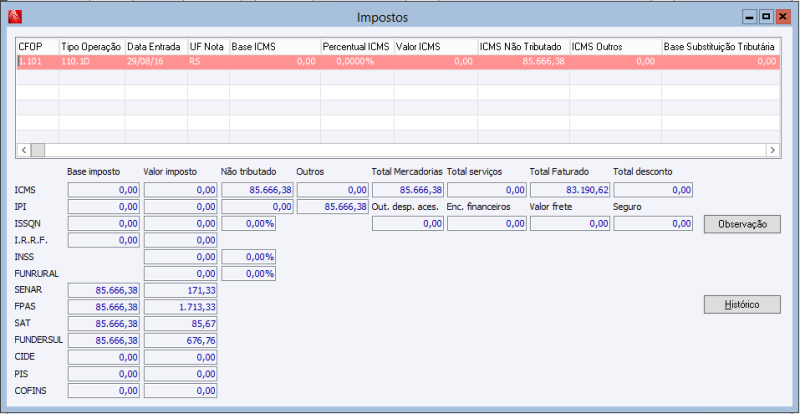This screenshot has height=414, width=800.
Task: Click the Percentual ICMS column header
Action: (x=357, y=46)
